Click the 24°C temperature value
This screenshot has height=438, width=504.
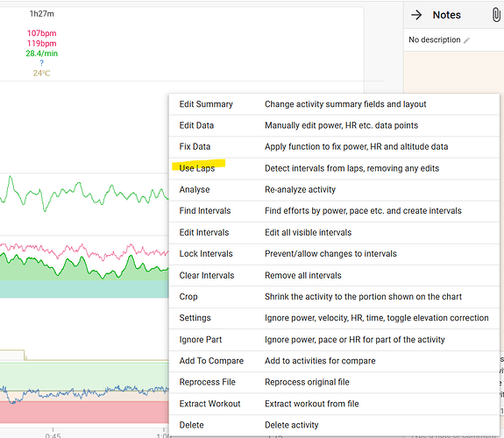[41, 74]
